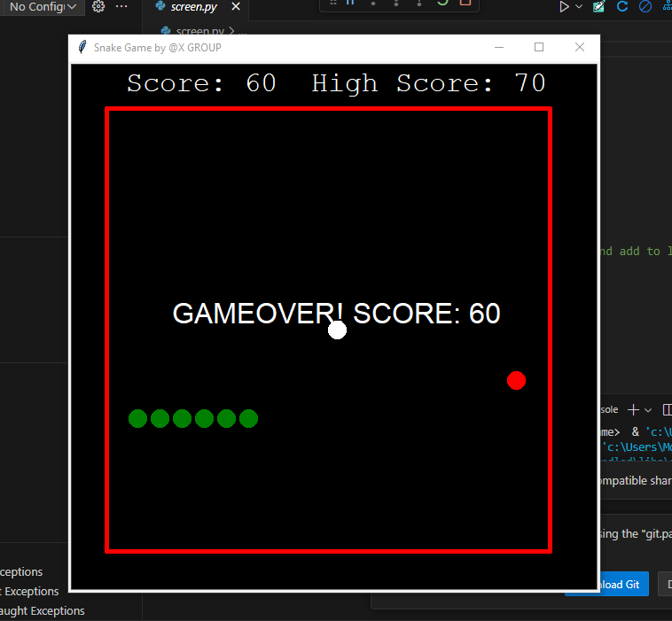This screenshot has width=672, height=621.
Task: Click the split terminal icon
Action: coord(668,410)
